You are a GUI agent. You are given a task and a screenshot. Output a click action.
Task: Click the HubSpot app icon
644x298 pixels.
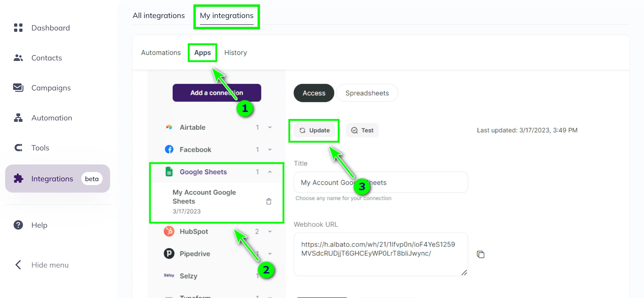[x=169, y=231]
